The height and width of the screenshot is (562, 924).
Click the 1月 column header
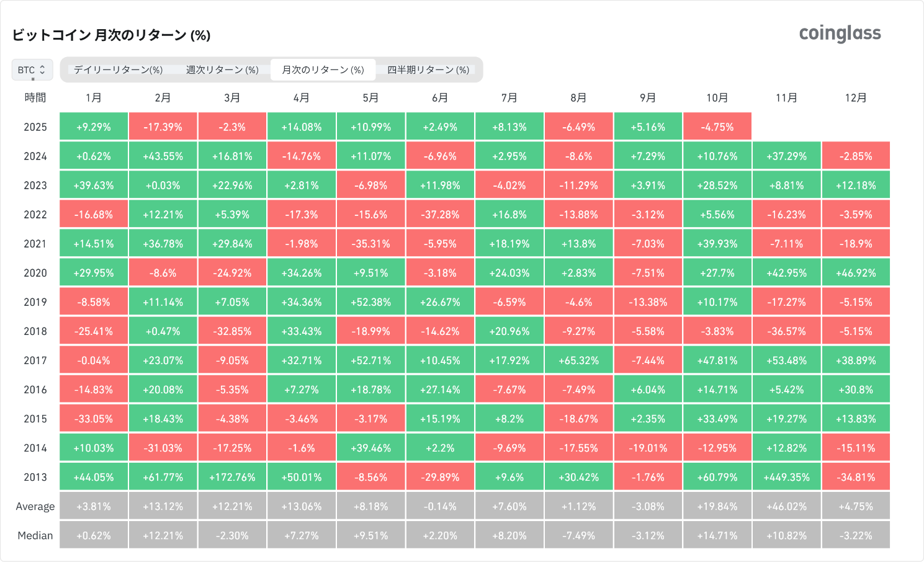pos(94,98)
